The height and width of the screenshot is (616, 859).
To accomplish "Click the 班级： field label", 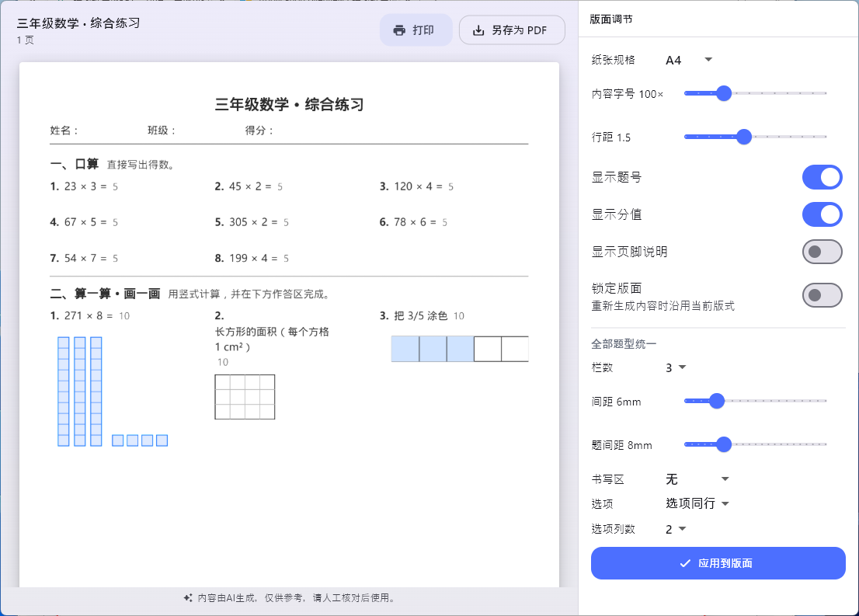I will [162, 131].
